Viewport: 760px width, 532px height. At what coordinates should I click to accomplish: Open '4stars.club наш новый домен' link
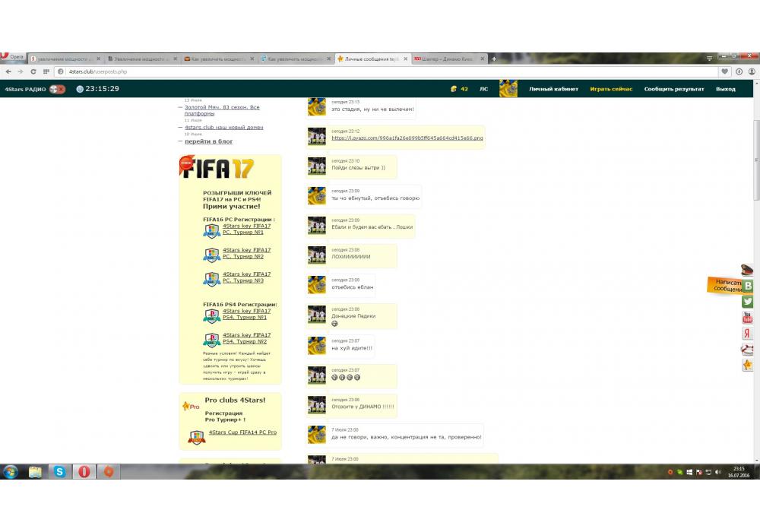pyautogui.click(x=223, y=128)
